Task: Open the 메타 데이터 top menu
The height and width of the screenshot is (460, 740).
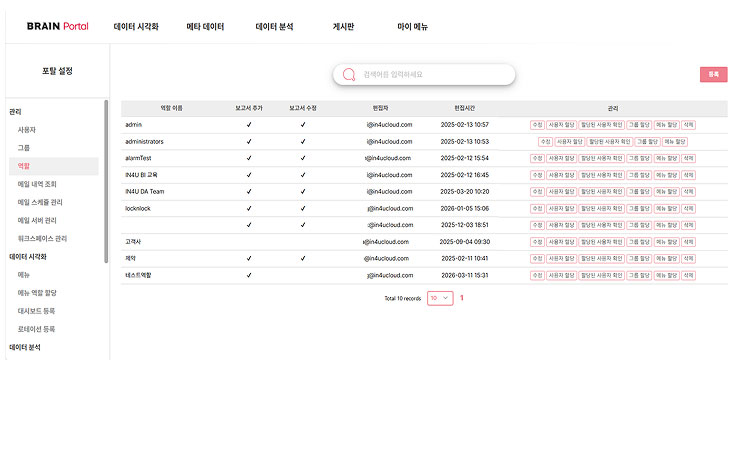Action: [205, 27]
